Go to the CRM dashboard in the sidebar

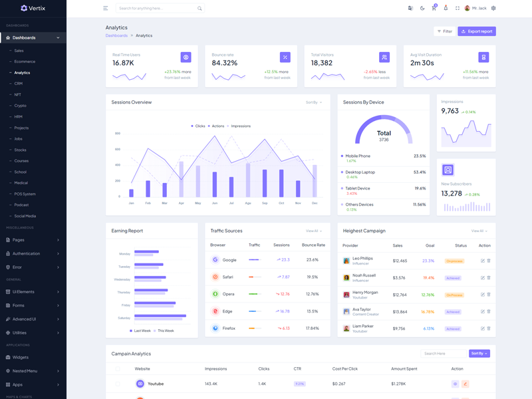pyautogui.click(x=19, y=84)
